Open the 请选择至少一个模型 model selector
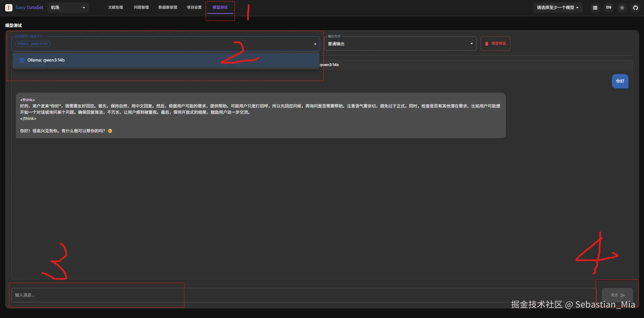 pos(557,8)
